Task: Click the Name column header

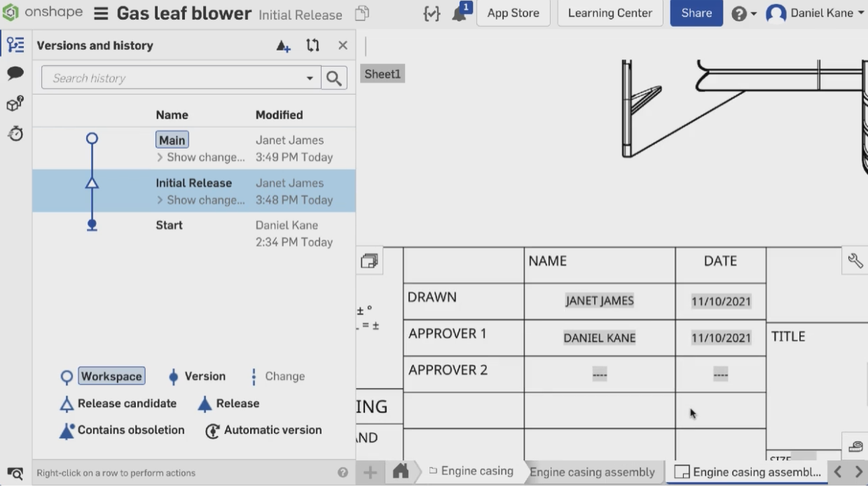Action: pos(172,115)
